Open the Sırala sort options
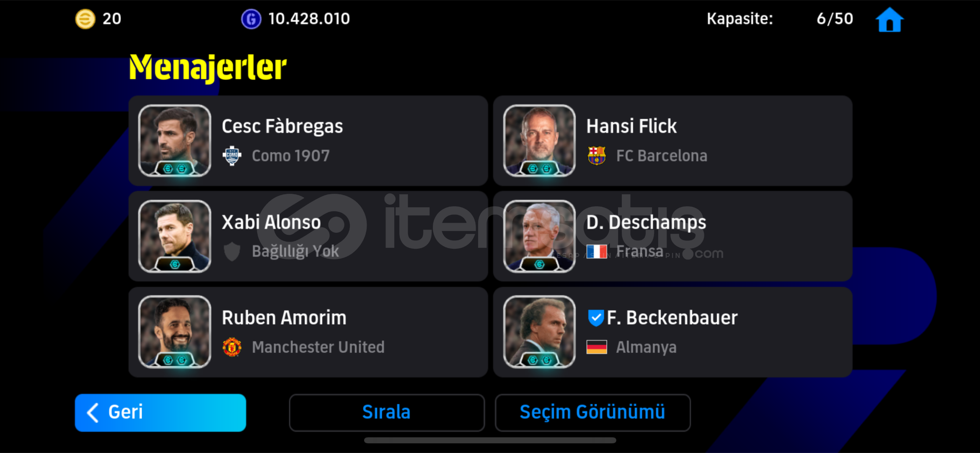980x453 pixels. click(387, 412)
